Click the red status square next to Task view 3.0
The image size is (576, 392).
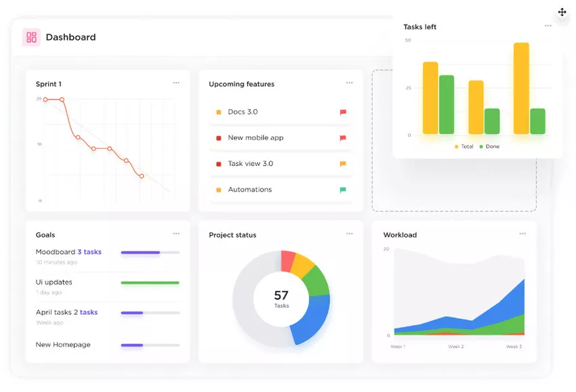(218, 163)
